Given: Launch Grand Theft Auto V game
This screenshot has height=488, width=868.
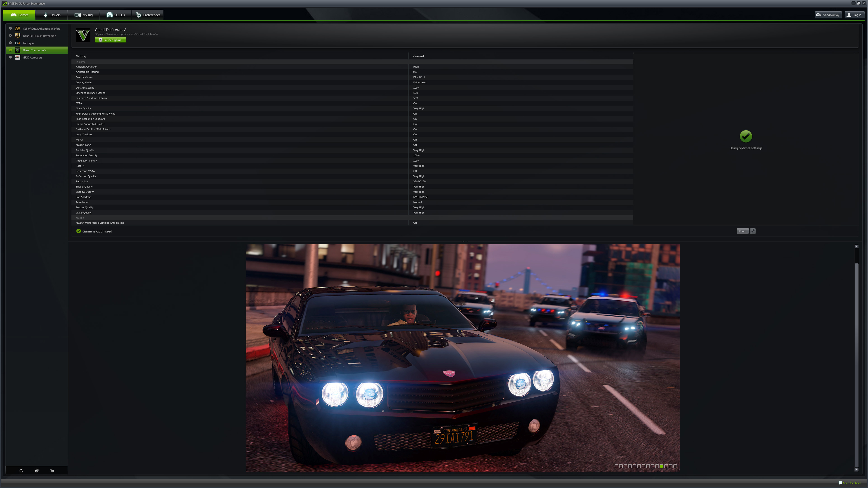Looking at the screenshot, I should tap(111, 40).
